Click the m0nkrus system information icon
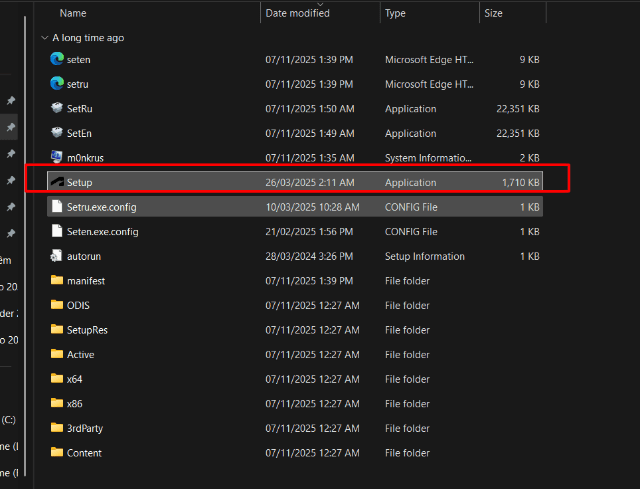 [57, 157]
